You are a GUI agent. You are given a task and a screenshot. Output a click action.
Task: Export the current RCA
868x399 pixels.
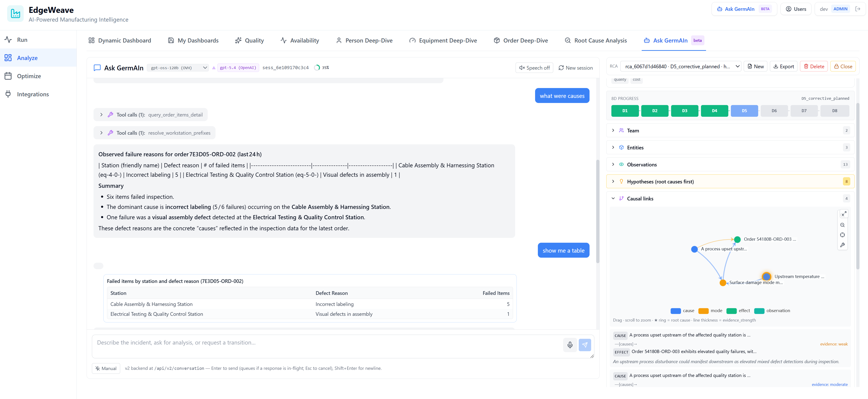click(783, 66)
